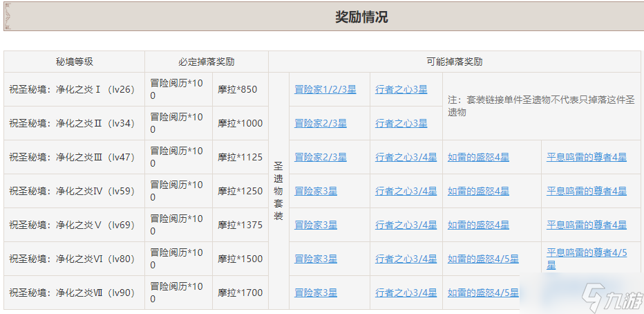Viewport: 644px width, 314px height.
Task: Click the 注：套装链接单件圣遗物 note text
Action: click(x=541, y=106)
